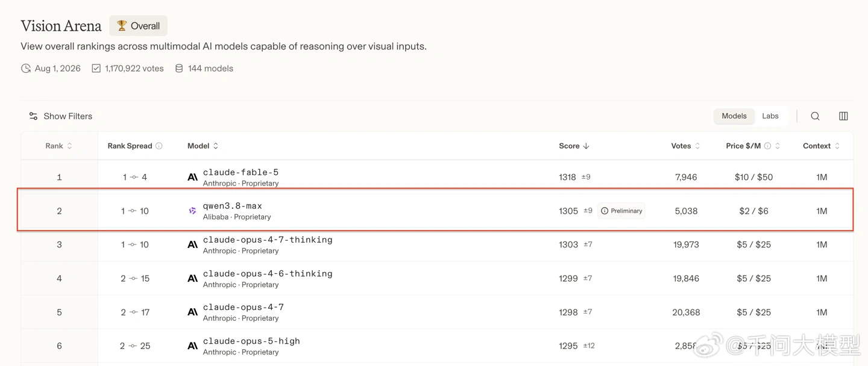Click the Rank Spread info icon
Screen dimensions: 868x366
(159, 146)
